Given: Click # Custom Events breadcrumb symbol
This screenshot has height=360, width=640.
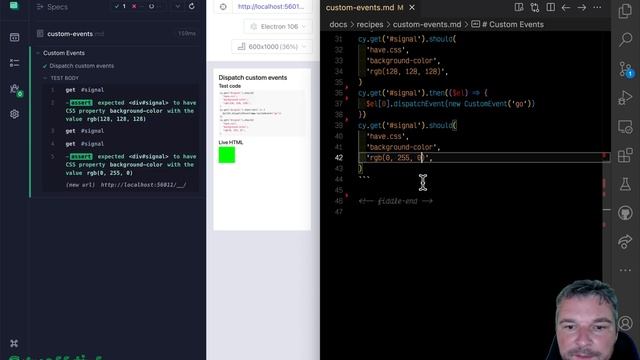Looking at the screenshot, I should [x=507, y=24].
